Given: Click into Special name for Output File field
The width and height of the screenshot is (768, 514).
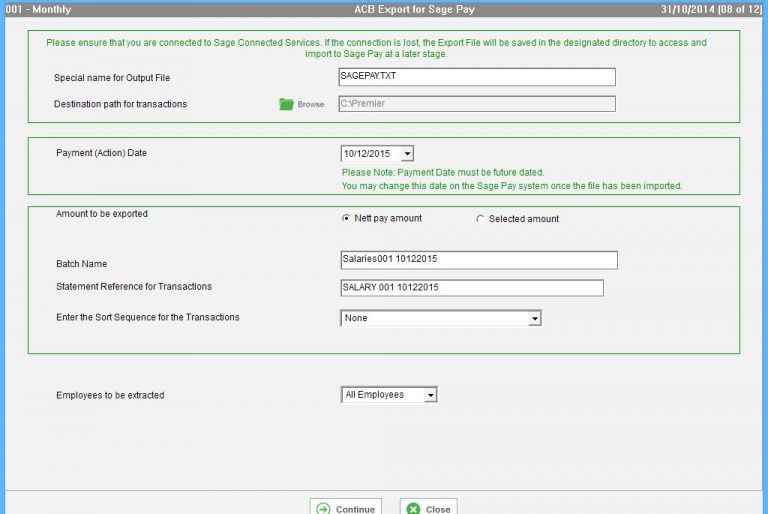Looking at the screenshot, I should [477, 77].
